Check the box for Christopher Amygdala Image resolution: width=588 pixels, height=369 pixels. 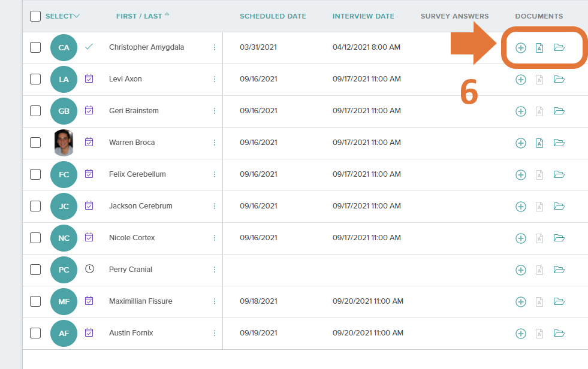pyautogui.click(x=35, y=47)
